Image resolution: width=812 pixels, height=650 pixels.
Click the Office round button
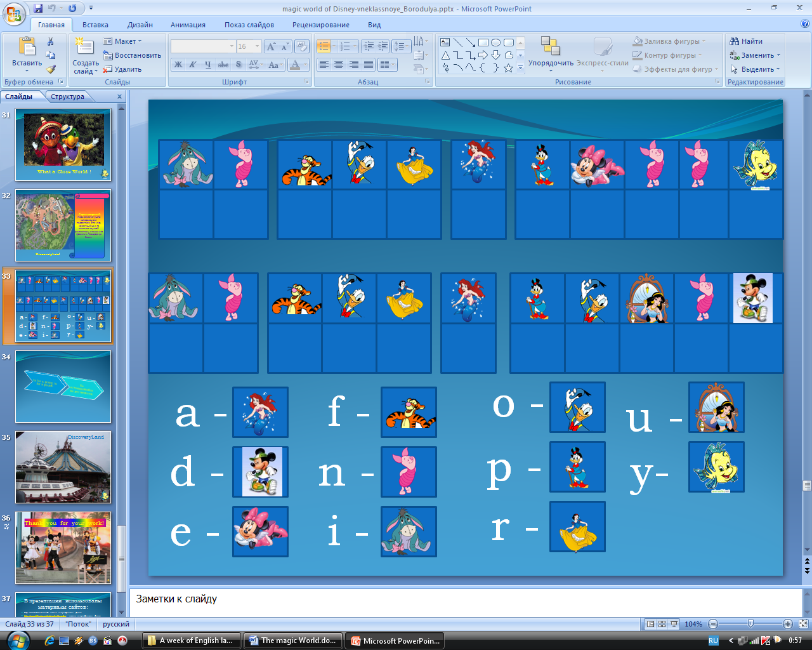14,13
